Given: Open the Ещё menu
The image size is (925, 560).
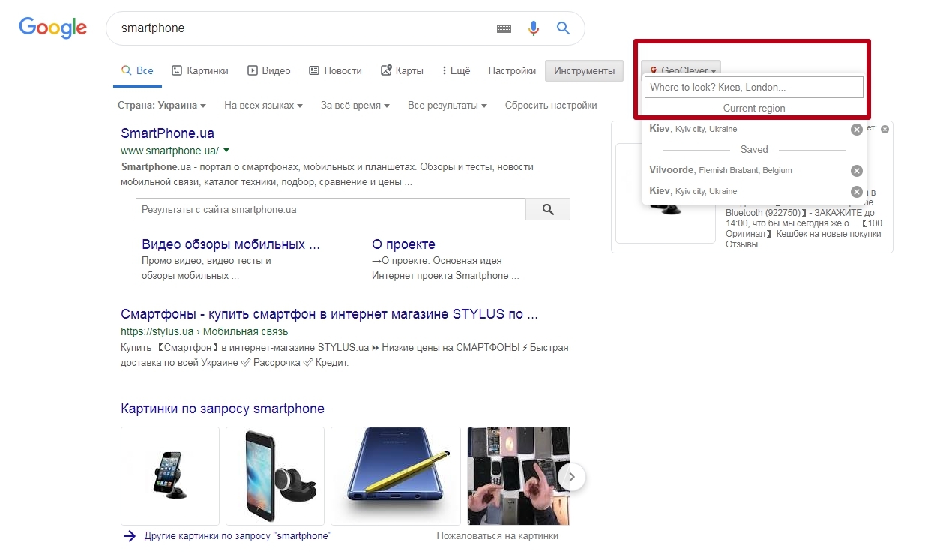Looking at the screenshot, I should point(457,70).
